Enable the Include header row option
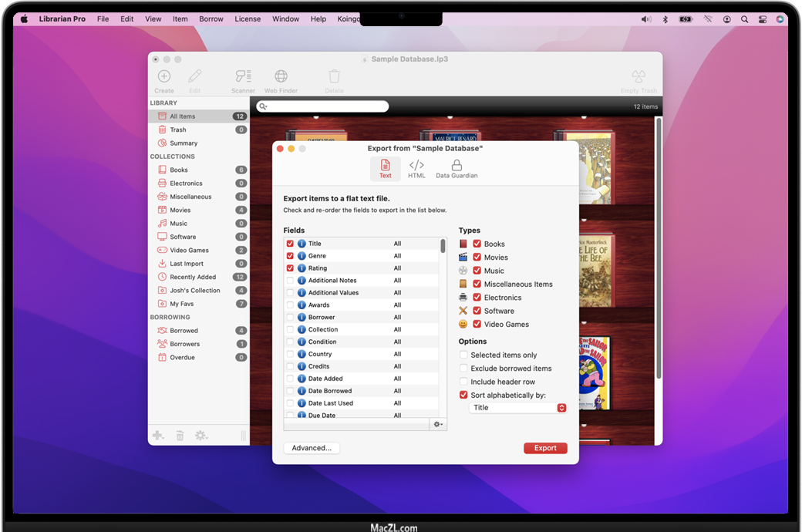Viewport: 802px width, 532px height. pos(463,382)
